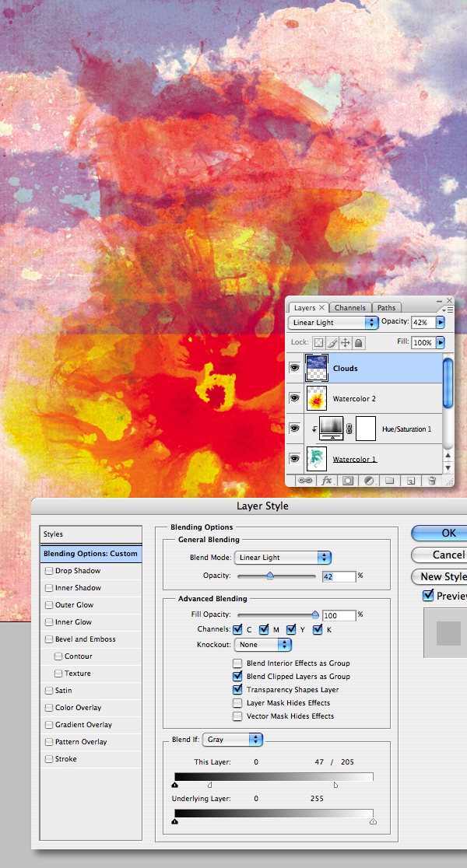Select Blending Options: Custom in styles list
Image resolution: width=467 pixels, height=868 pixels.
[x=91, y=554]
